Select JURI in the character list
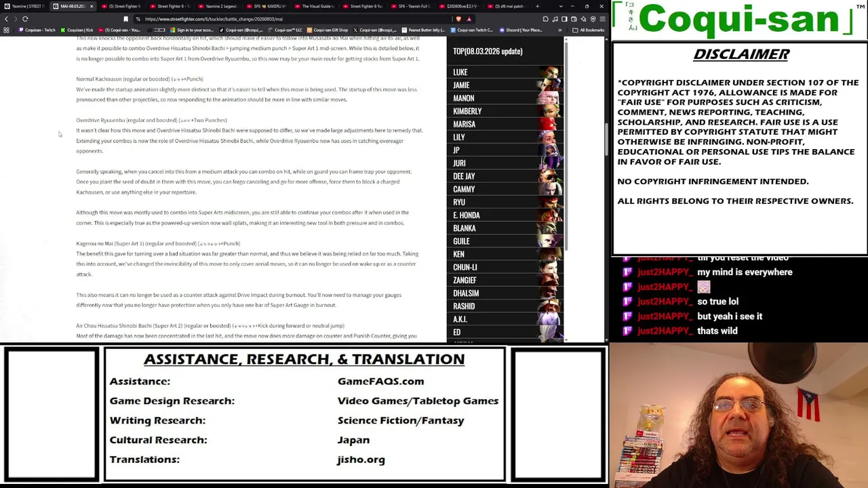This screenshot has width=868, height=488. [x=506, y=163]
